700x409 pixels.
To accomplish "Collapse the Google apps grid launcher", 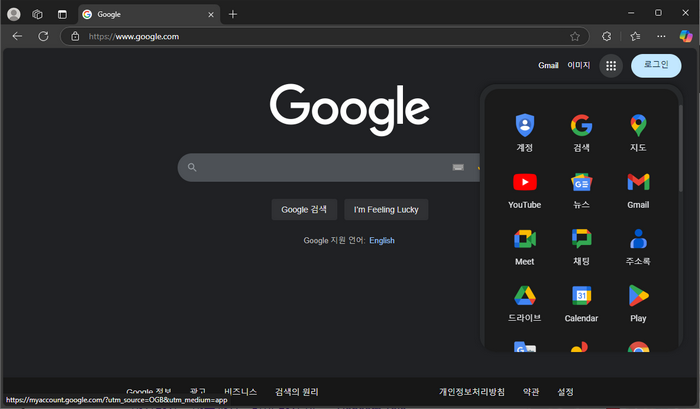I will coord(611,66).
